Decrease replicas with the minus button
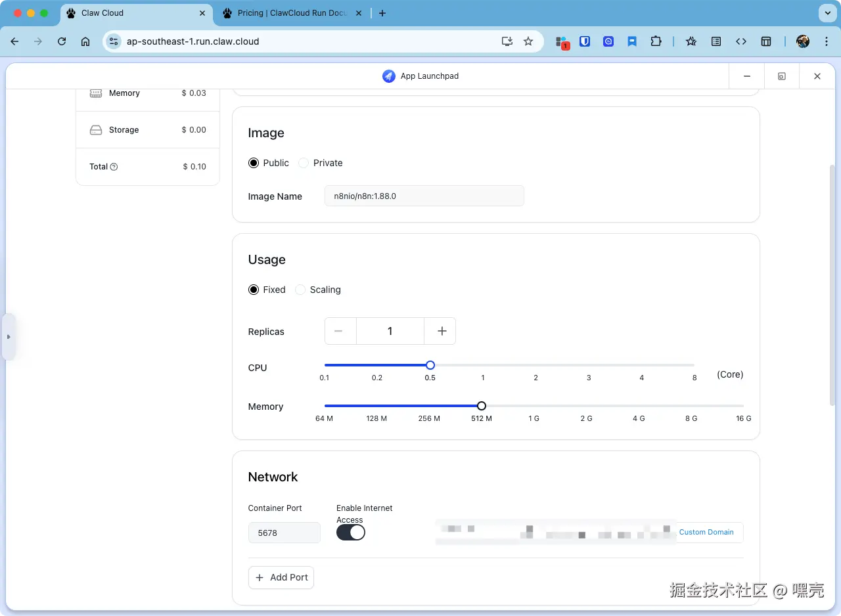 point(339,331)
